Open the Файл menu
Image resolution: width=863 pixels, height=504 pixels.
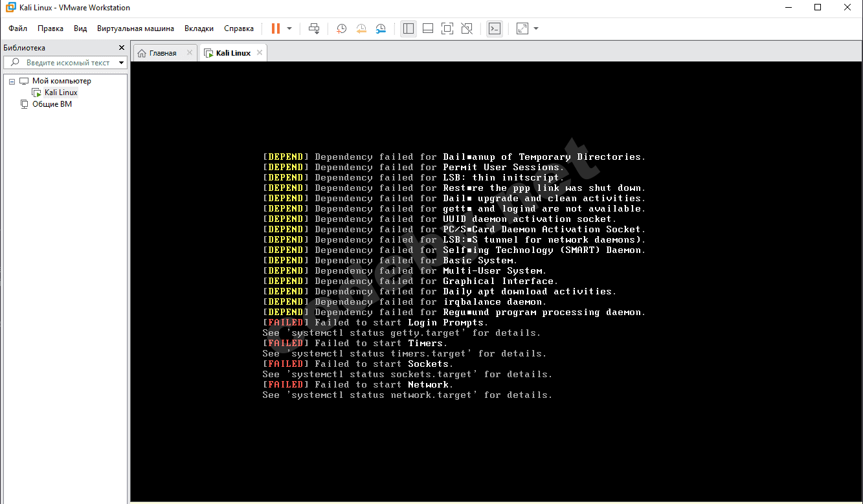(18, 28)
